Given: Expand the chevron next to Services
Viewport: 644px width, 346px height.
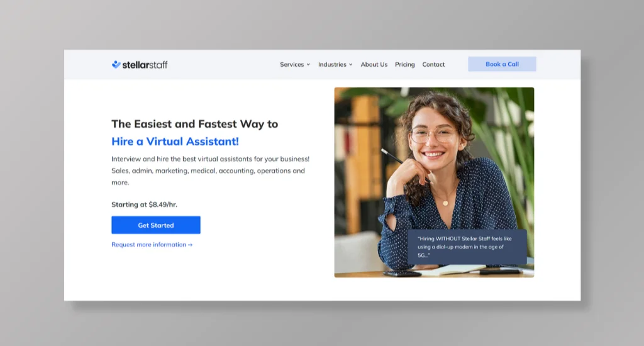Looking at the screenshot, I should pos(308,65).
